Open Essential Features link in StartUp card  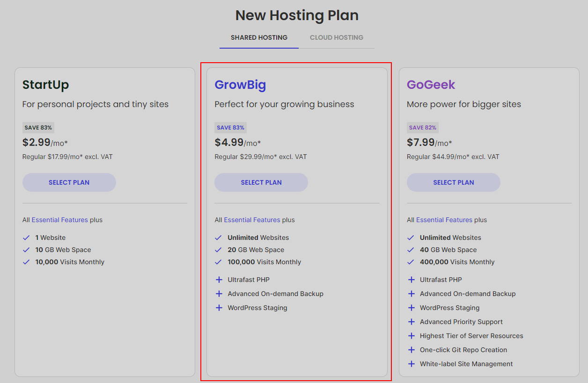[x=59, y=220]
